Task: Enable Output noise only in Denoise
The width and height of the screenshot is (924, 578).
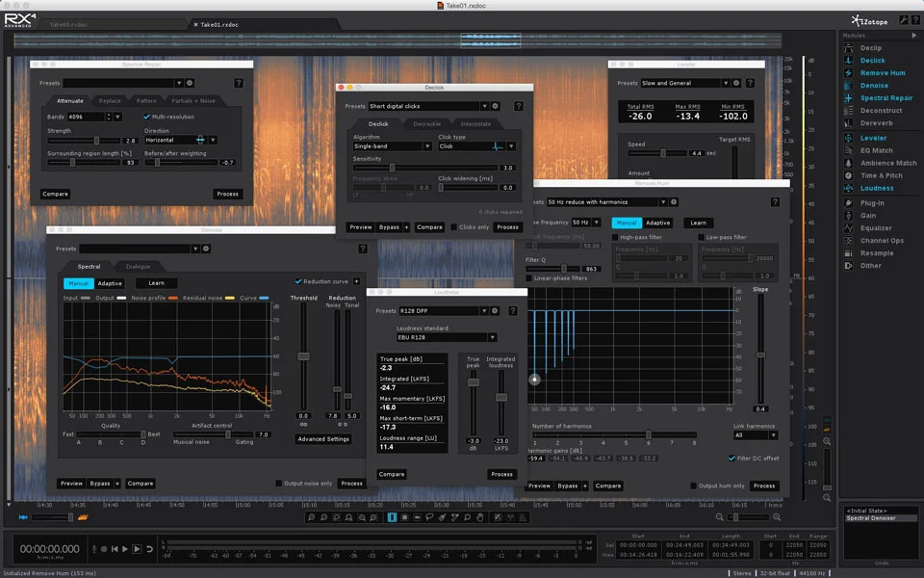Action: (279, 483)
